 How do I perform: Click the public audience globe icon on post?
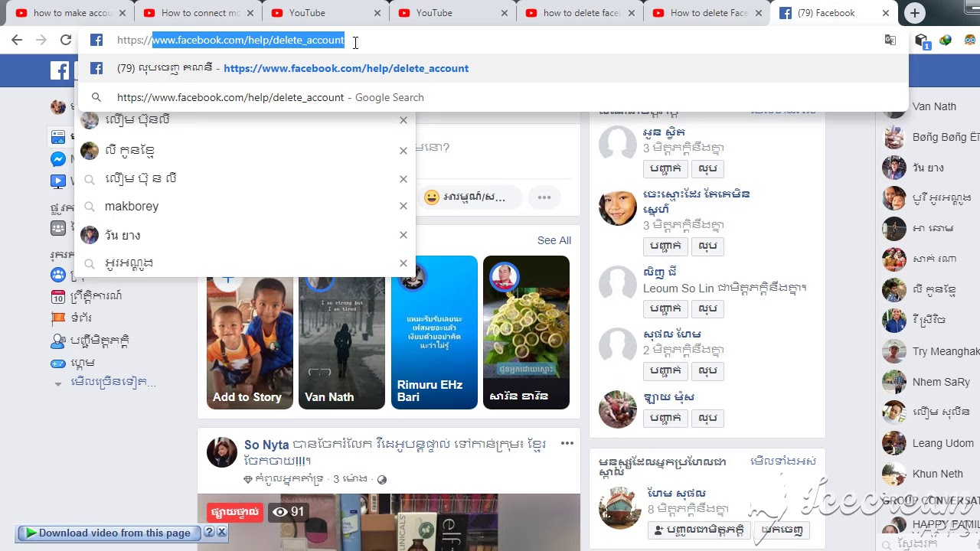[x=382, y=479]
